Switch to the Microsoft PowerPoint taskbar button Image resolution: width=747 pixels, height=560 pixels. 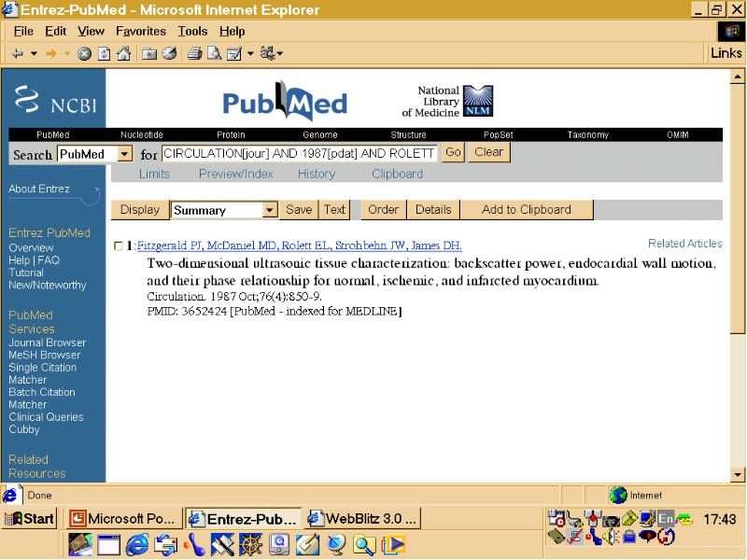pos(124,519)
